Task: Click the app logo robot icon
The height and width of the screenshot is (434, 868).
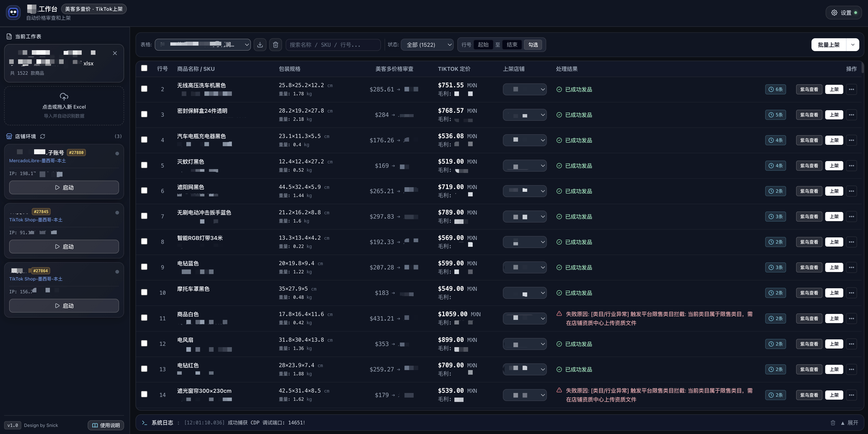Action: click(13, 13)
